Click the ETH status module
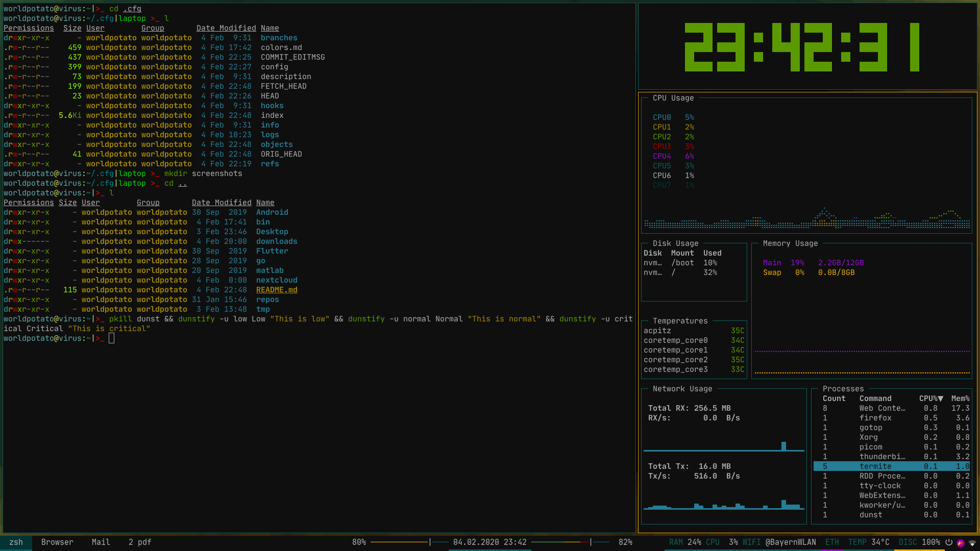The width and height of the screenshot is (980, 551). click(x=832, y=542)
